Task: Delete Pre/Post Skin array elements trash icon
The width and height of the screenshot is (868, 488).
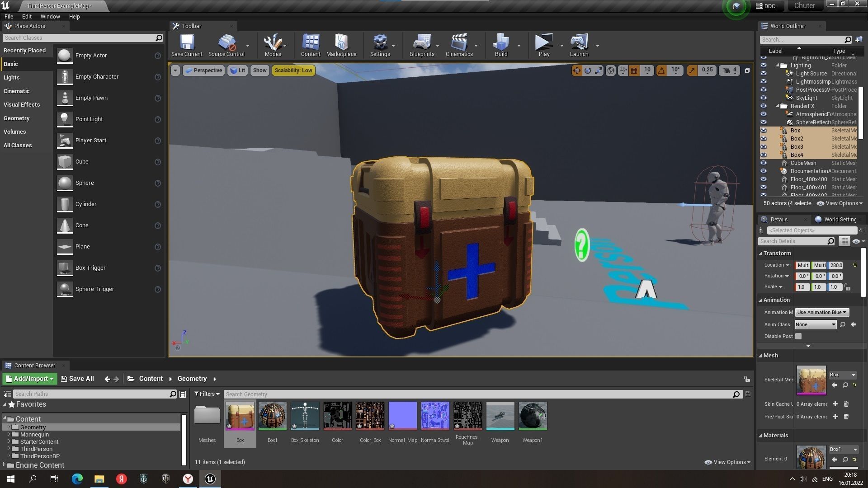Action: pyautogui.click(x=846, y=417)
